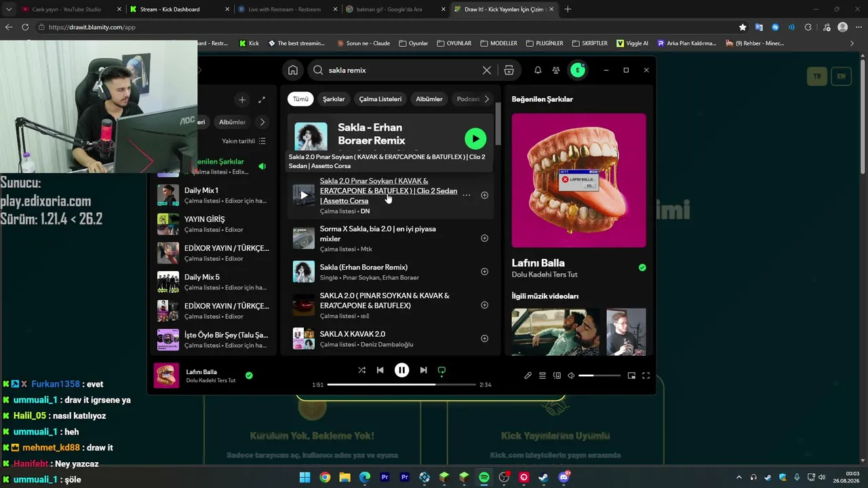Open the browser tab list dropdown
The image size is (868, 488).
(9, 9)
